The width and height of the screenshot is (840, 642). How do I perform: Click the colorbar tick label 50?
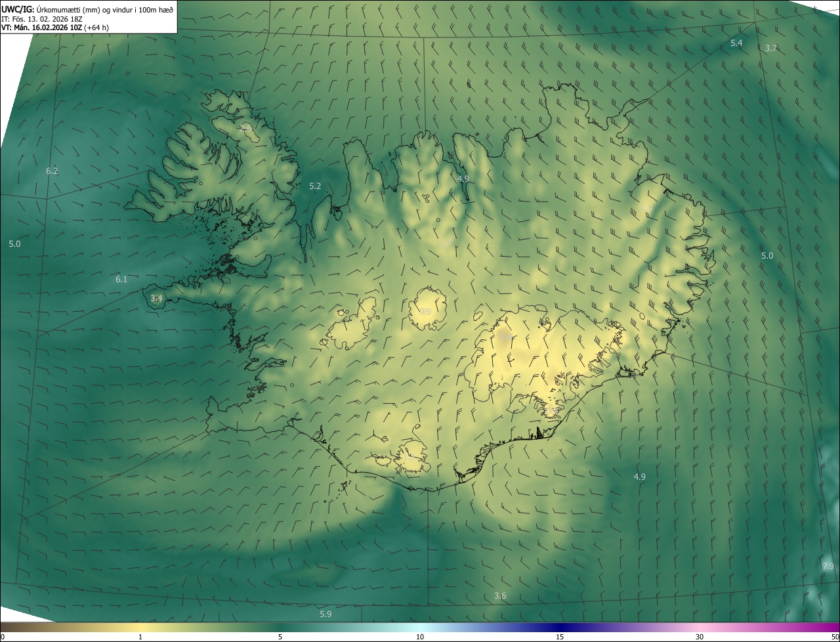coord(834,637)
